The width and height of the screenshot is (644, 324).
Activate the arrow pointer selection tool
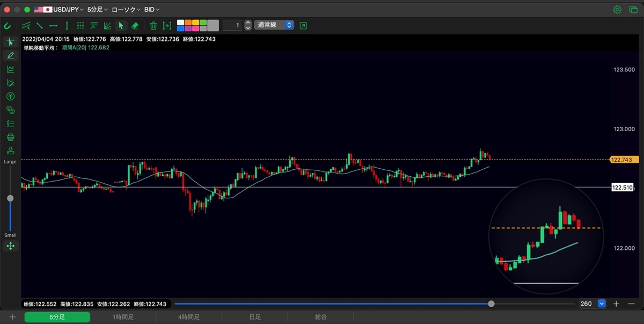[121, 25]
